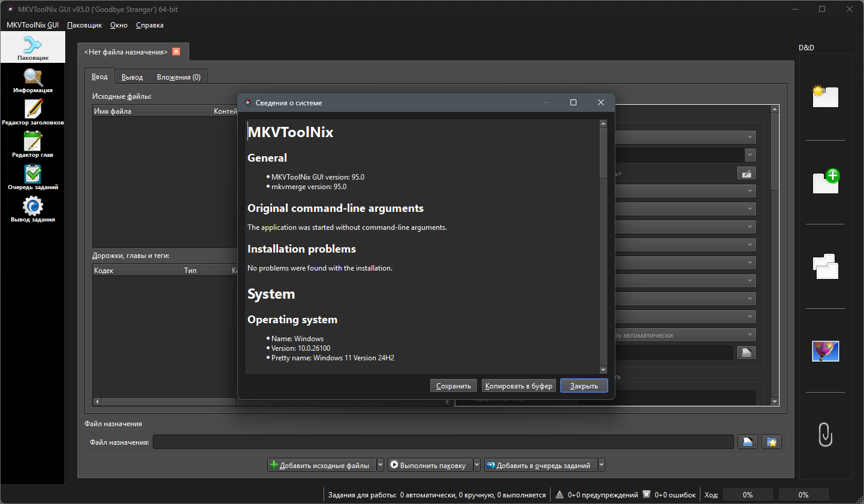Open the Справка menu
This screenshot has width=864, height=504.
pos(150,25)
